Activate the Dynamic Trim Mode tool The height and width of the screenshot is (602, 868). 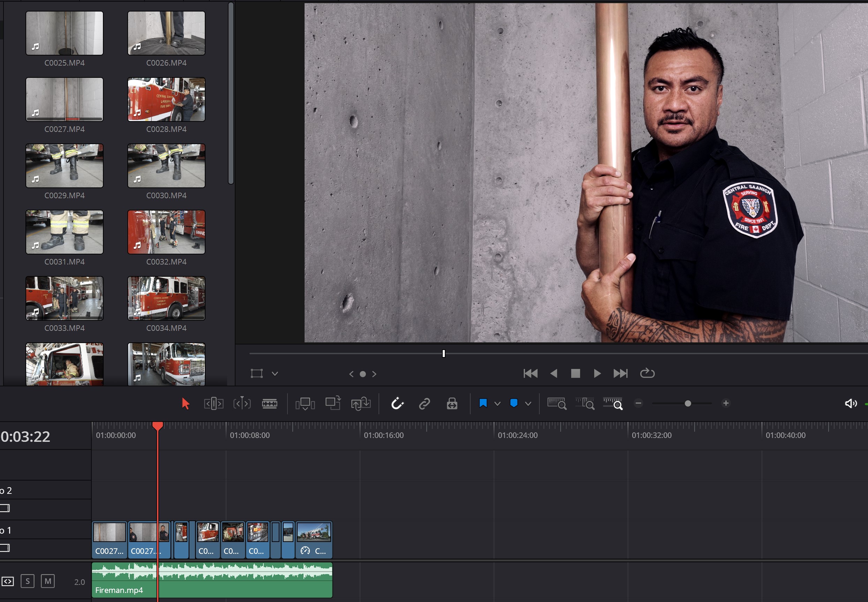(242, 403)
